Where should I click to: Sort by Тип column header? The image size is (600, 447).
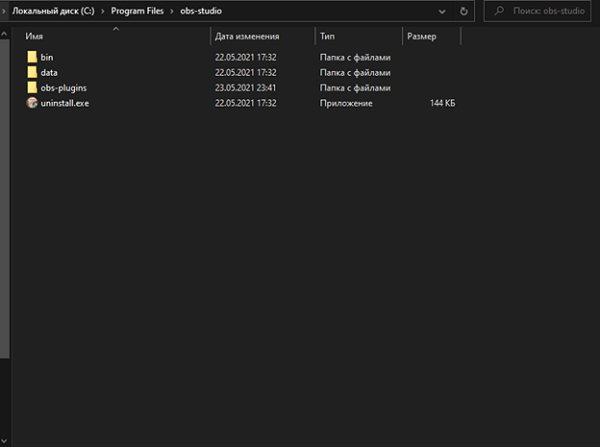coord(327,36)
